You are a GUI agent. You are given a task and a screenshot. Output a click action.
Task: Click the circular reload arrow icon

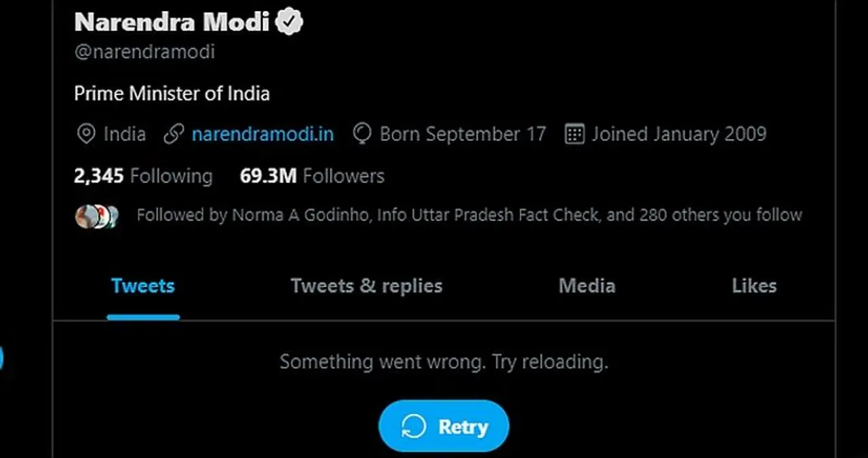(x=414, y=427)
